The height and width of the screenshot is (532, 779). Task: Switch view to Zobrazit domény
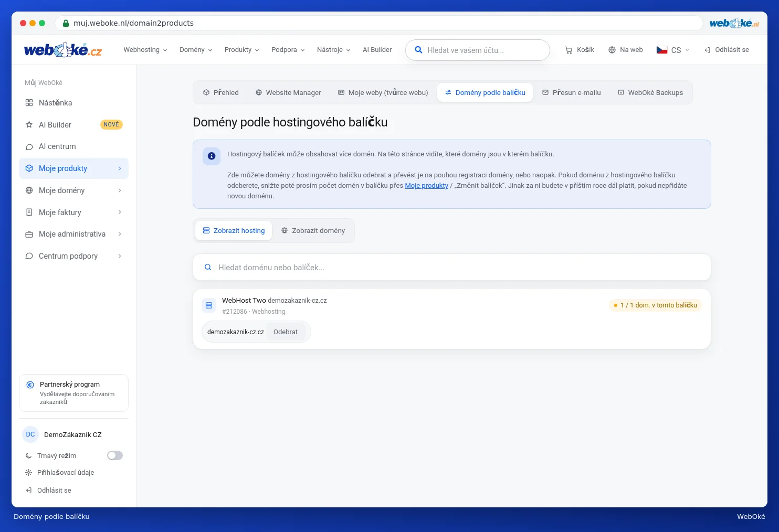tap(313, 230)
